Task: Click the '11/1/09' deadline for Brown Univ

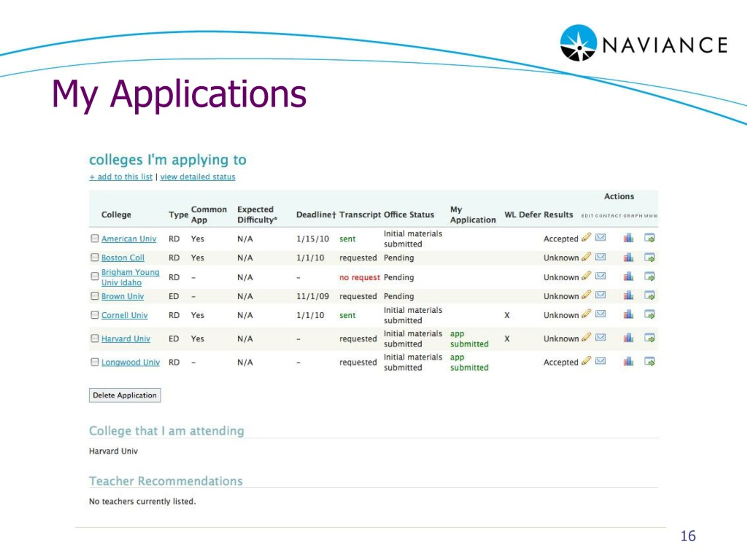Action: click(x=313, y=296)
